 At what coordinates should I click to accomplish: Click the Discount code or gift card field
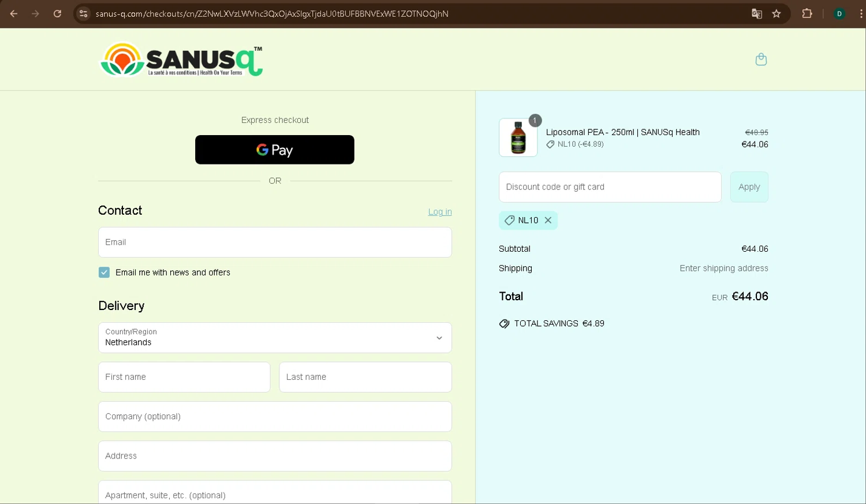click(610, 187)
